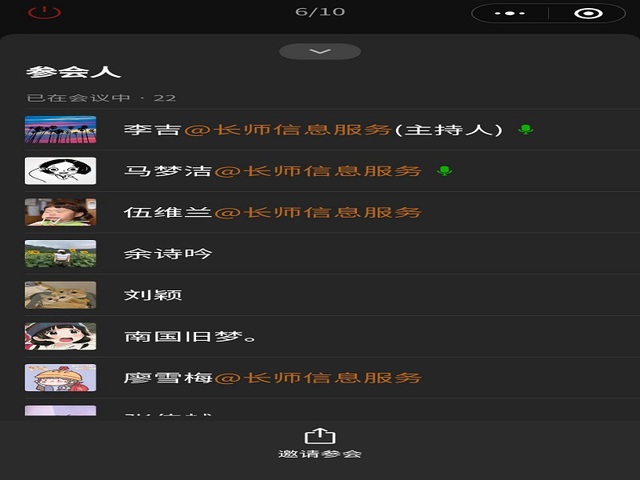Viewport: 640px width, 480px height.
Task: Open 廖雪梅's cartoon hat avatar
Action: 60,378
